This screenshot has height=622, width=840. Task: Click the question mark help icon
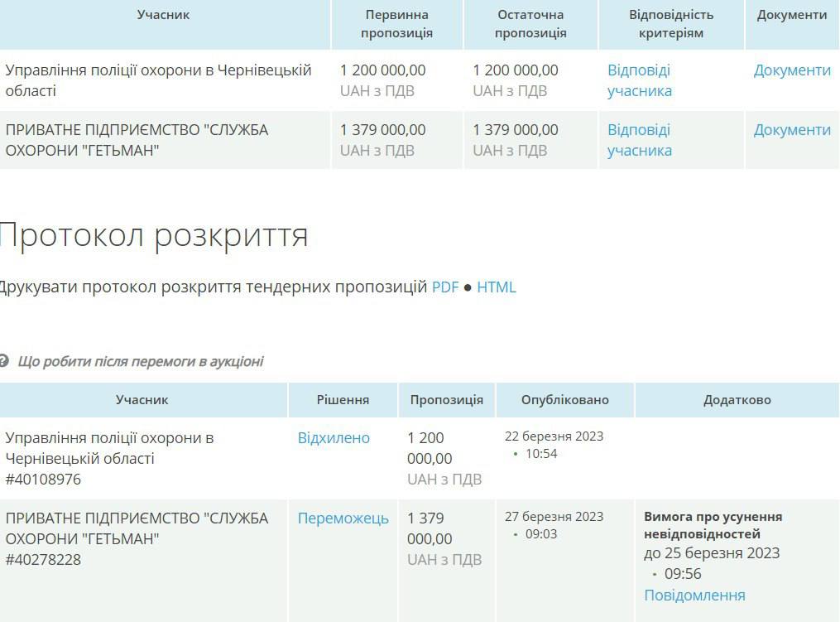4,361
